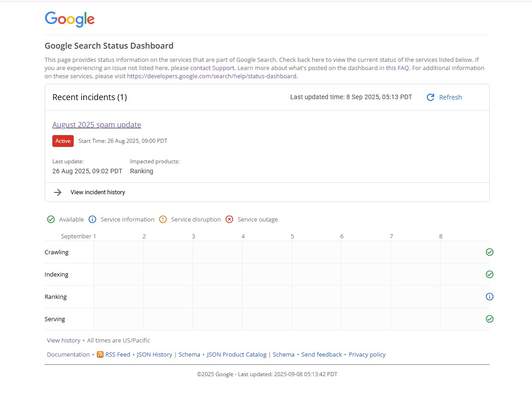Click the day 4 column header
The width and height of the screenshot is (532, 403).
pyautogui.click(x=243, y=237)
